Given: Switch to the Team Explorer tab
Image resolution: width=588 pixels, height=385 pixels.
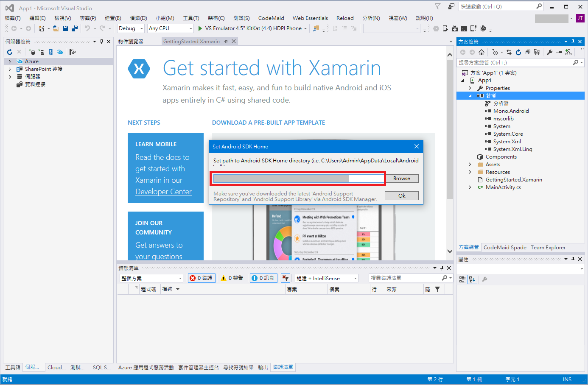Looking at the screenshot, I should point(548,247).
